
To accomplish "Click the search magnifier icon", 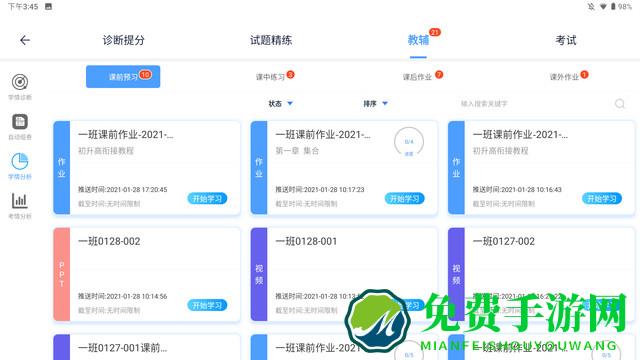I will [x=620, y=104].
